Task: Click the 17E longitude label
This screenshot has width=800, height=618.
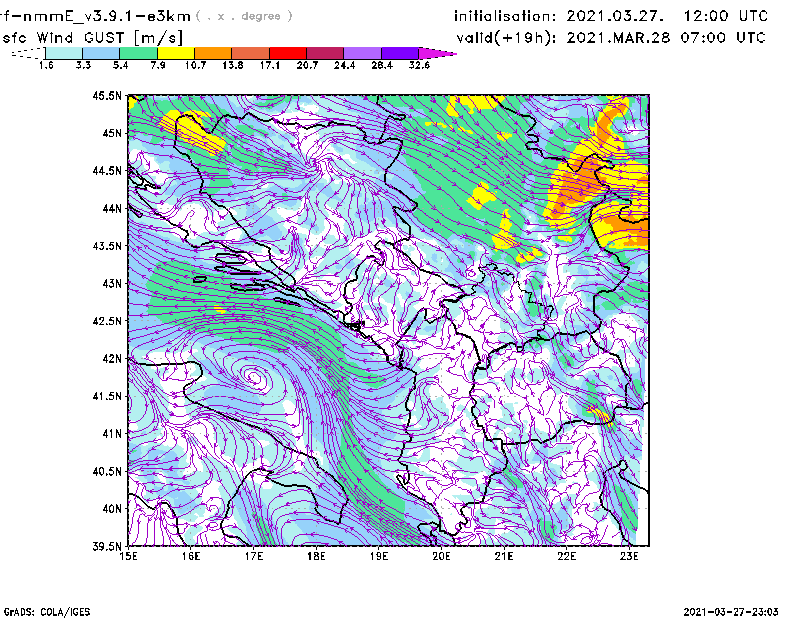Action: coord(254,556)
